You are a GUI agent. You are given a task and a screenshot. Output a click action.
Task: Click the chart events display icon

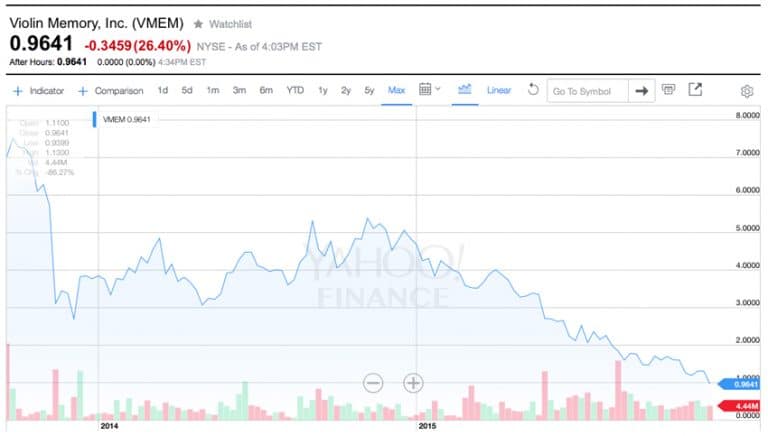[668, 89]
